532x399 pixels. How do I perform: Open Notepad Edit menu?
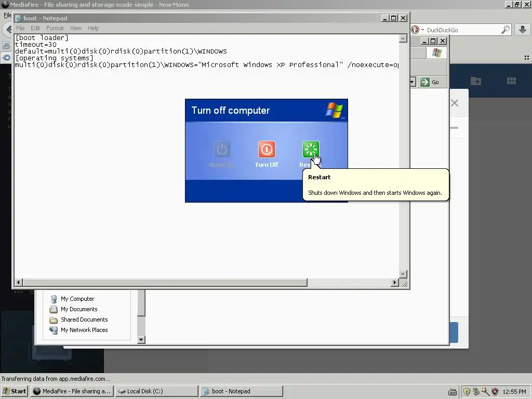(x=35, y=28)
